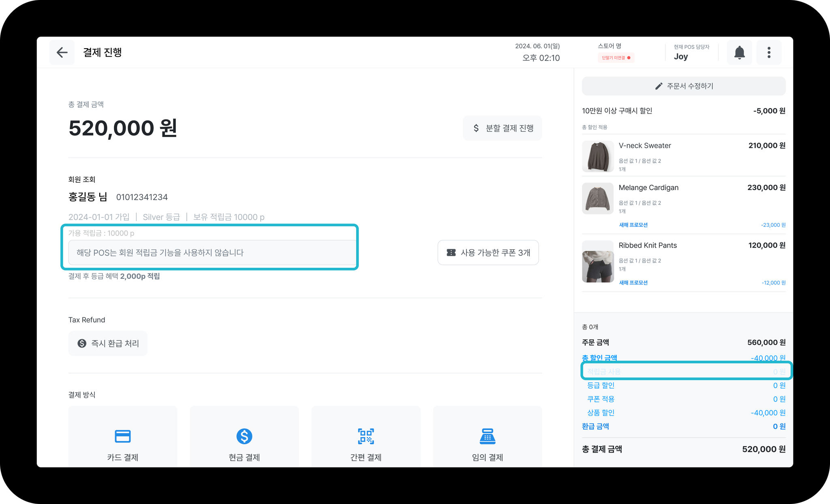This screenshot has width=830, height=504.
Task: Click the pencil icon for order edit
Action: coord(659,86)
